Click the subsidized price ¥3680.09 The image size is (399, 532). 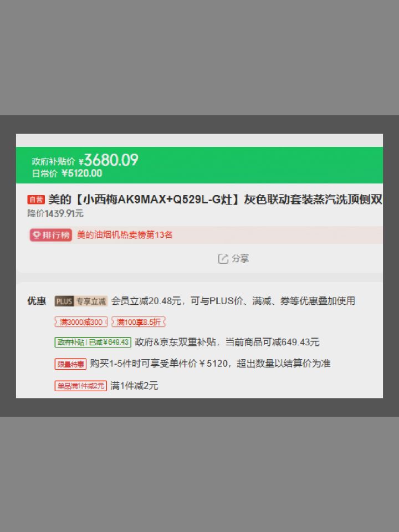pos(109,160)
